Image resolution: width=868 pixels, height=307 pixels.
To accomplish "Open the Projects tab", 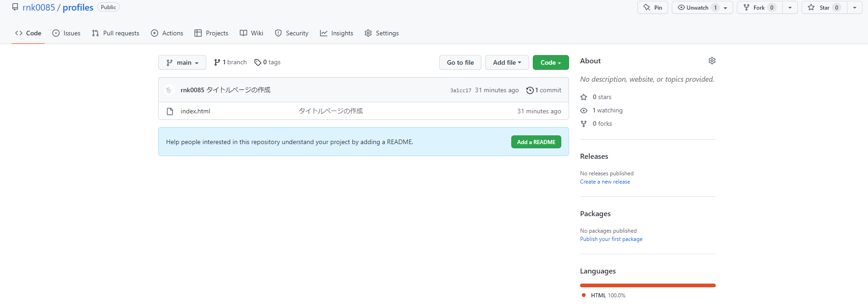I will (211, 33).
